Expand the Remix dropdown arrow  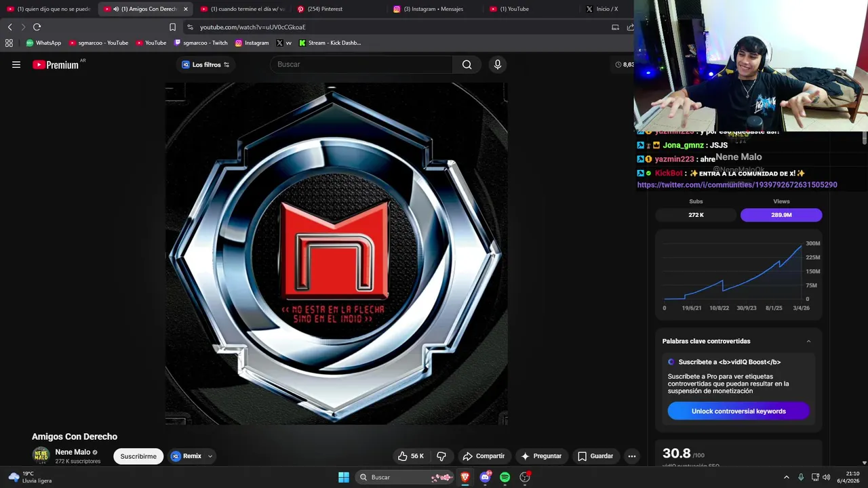(210, 456)
